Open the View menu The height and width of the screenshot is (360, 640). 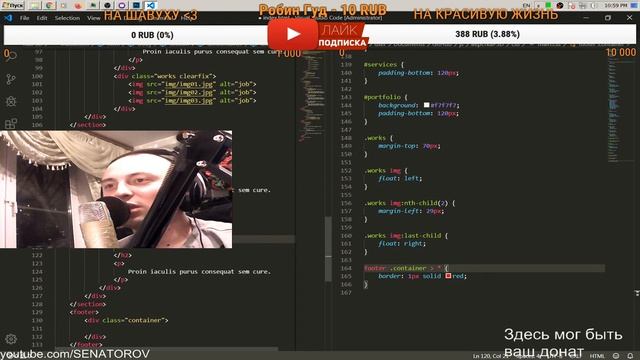(x=93, y=18)
